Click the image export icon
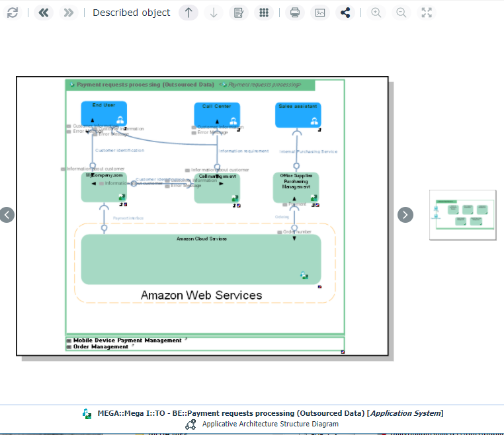The height and width of the screenshot is (435, 504). pos(320,13)
